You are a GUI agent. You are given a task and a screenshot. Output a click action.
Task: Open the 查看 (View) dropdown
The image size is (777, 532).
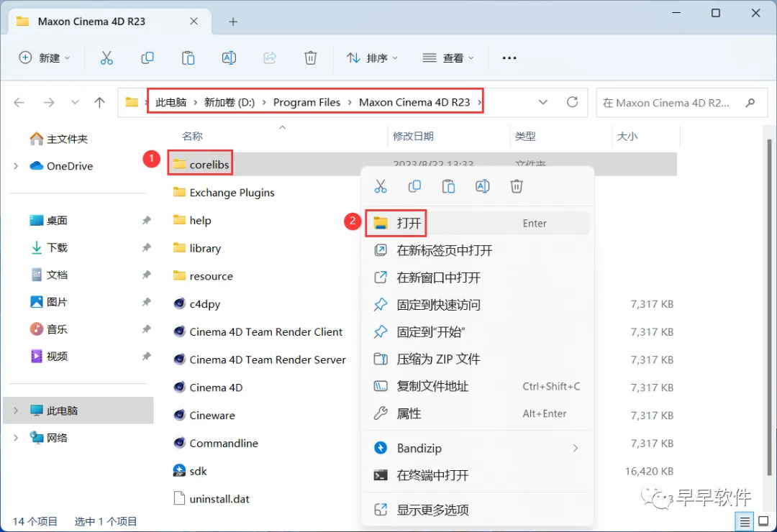pyautogui.click(x=448, y=58)
